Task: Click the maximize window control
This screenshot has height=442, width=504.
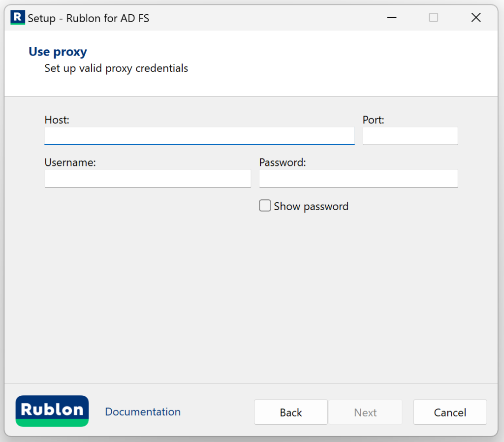Action: 433,17
